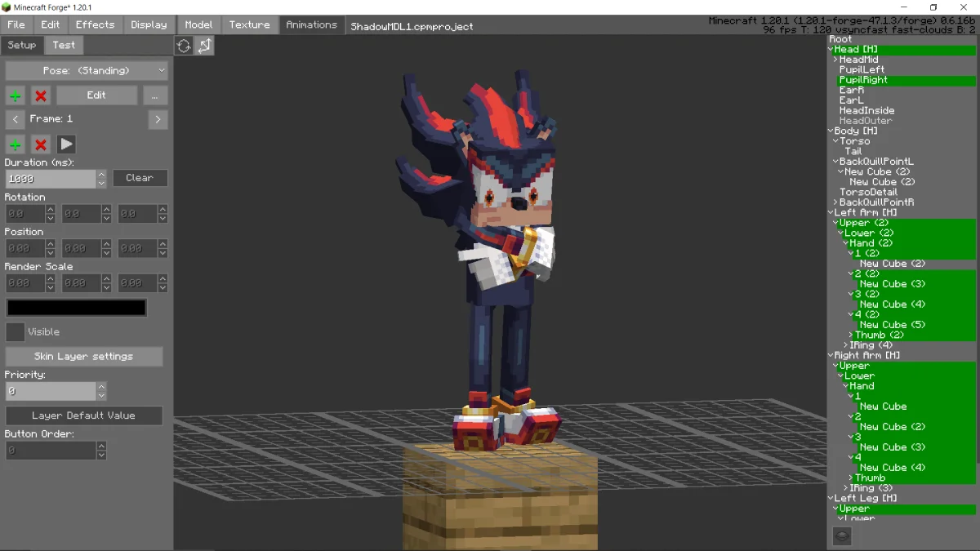This screenshot has width=980, height=551.
Task: Expand the IRing (3) node
Action: 846,488
